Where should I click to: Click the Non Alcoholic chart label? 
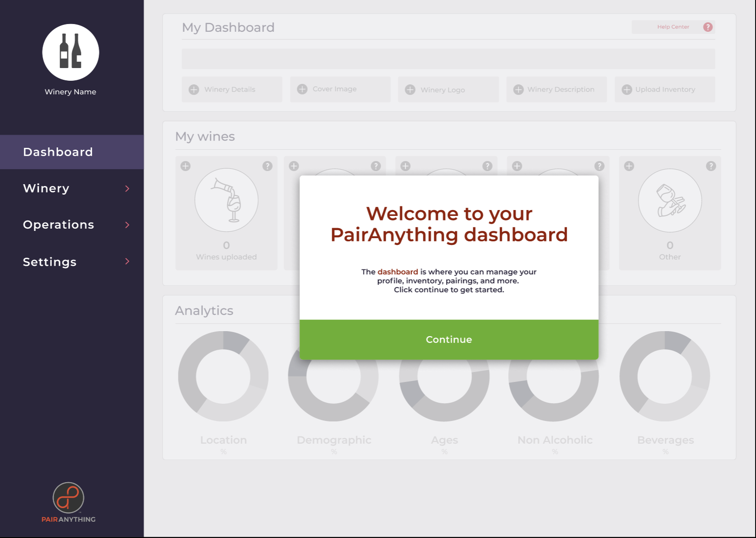point(555,440)
